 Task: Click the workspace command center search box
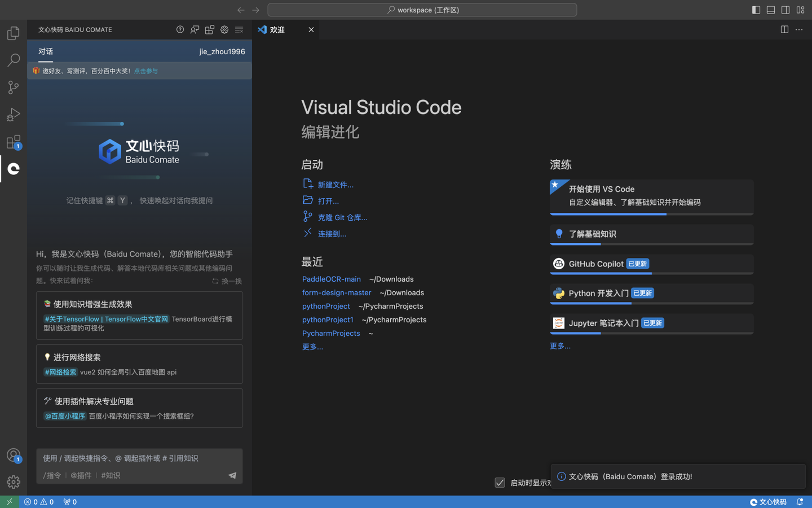422,10
